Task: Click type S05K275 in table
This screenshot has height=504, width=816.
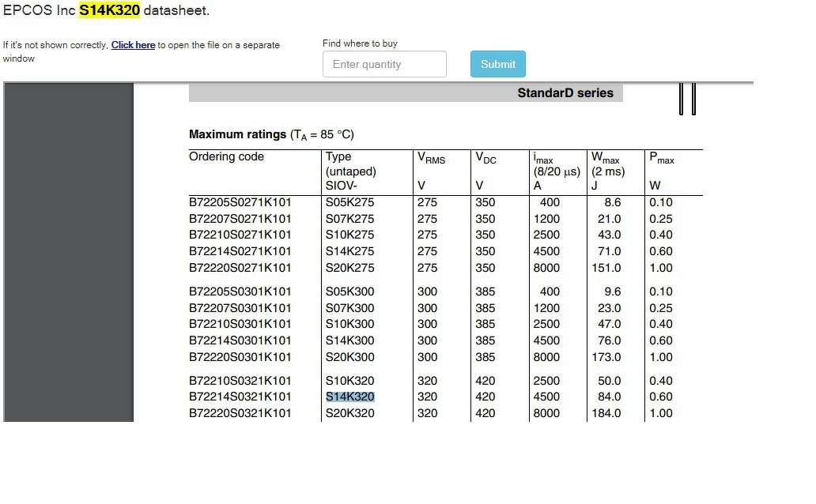Action: (349, 202)
